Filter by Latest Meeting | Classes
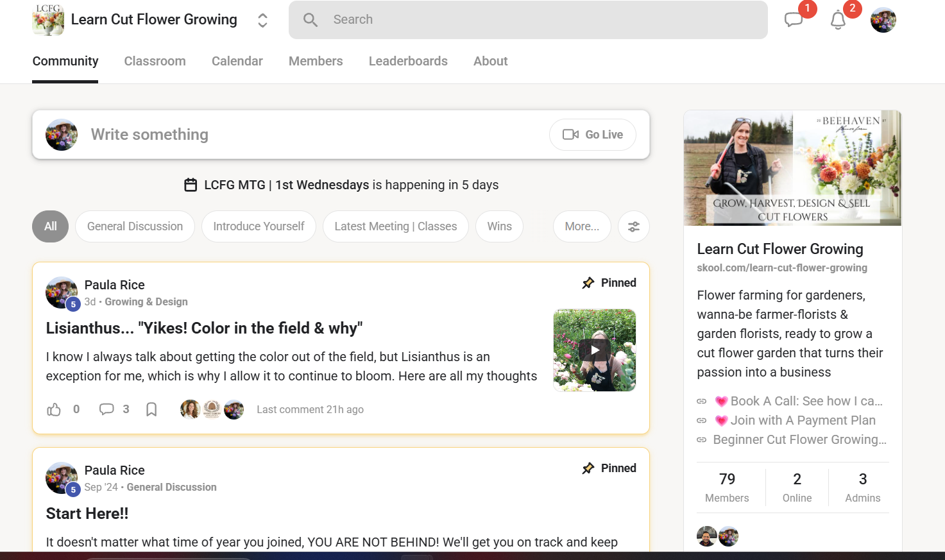Viewport: 945px width, 560px height. click(396, 226)
